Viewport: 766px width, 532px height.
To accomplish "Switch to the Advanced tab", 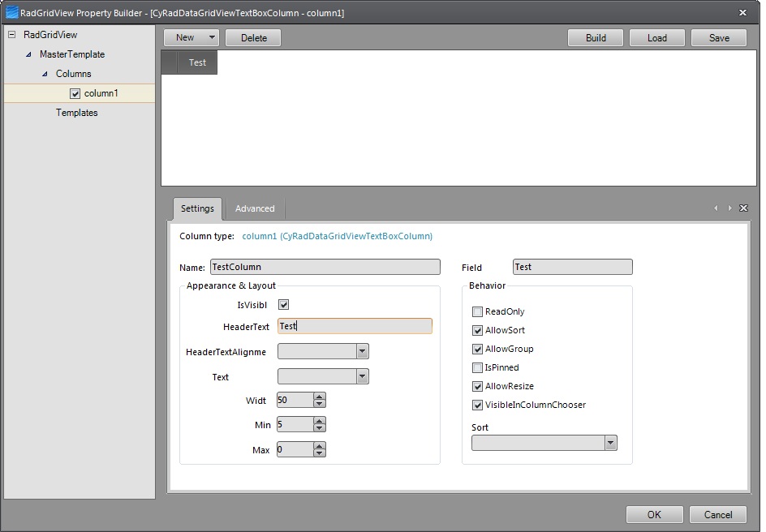I will [255, 208].
